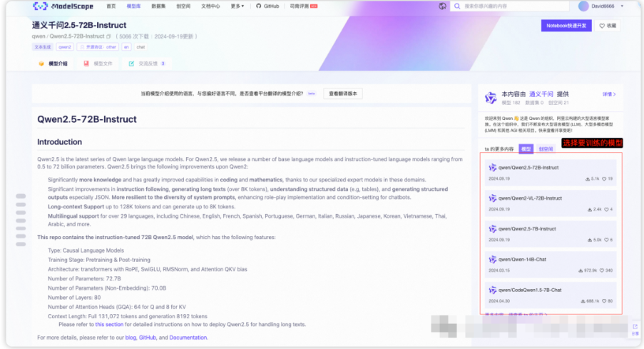This screenshot has height=349, width=644.
Task: Select the 创空间 tab under ta的更多内容
Action: 546,149
